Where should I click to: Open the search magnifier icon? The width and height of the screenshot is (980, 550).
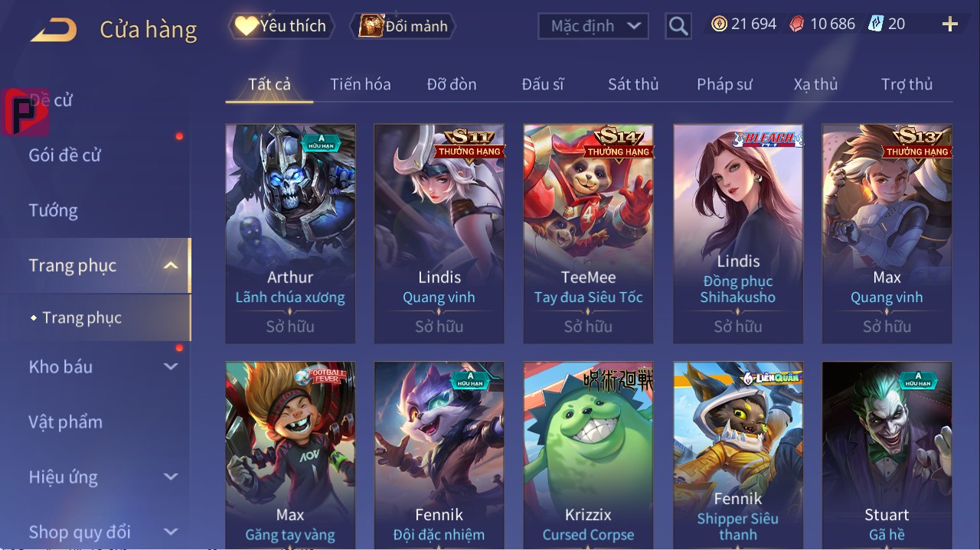(678, 27)
